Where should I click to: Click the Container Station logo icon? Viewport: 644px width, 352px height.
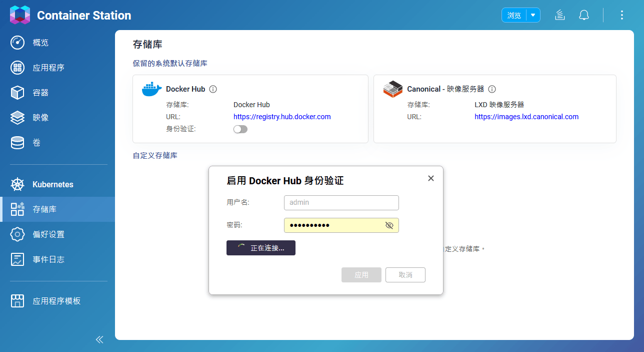pos(20,15)
